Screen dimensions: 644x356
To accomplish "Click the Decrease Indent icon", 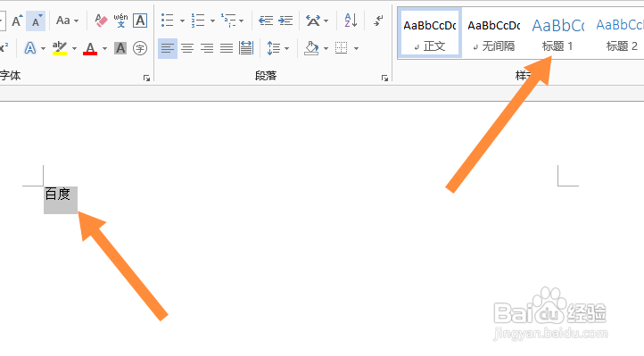I will 266,21.
